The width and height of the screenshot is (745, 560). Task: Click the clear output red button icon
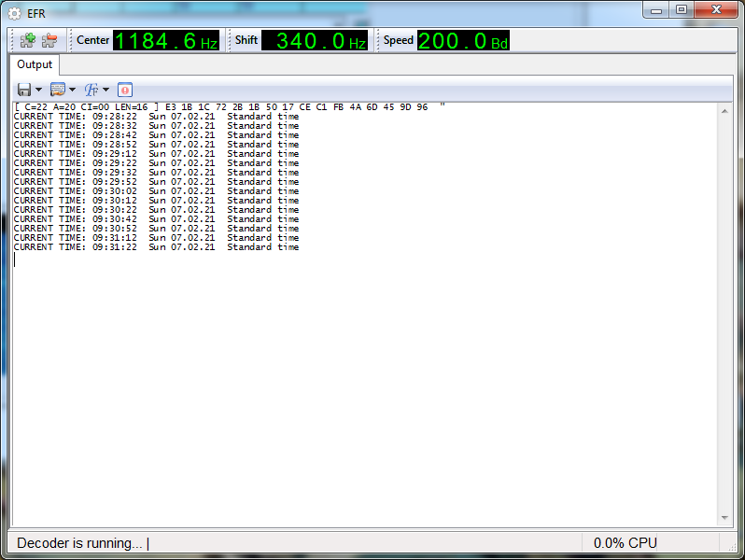tap(125, 90)
